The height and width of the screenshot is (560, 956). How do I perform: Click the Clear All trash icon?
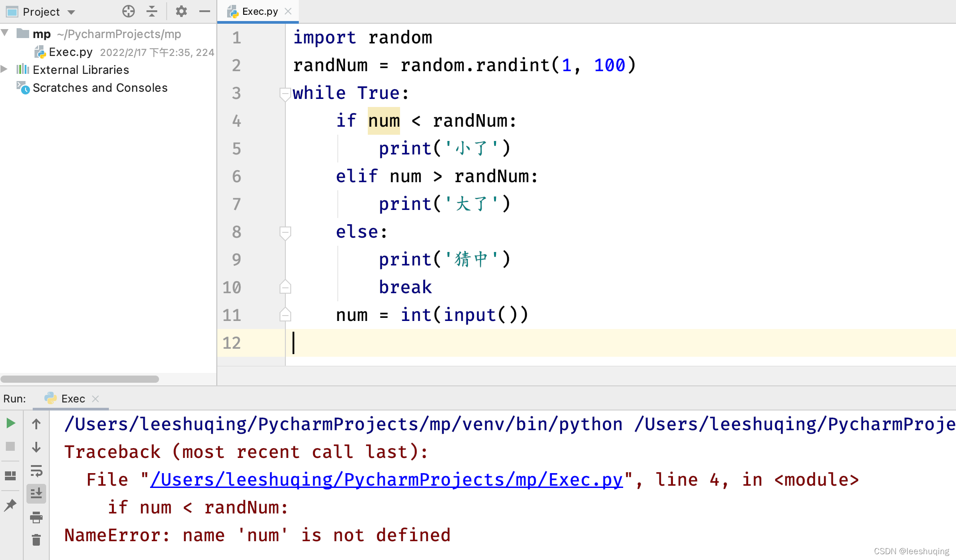tap(36, 540)
